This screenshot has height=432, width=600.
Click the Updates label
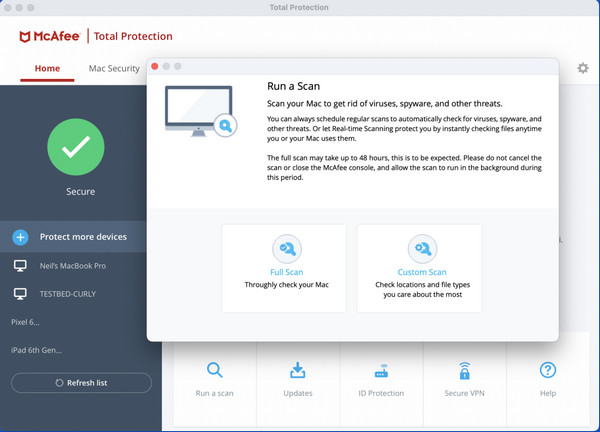[298, 393]
